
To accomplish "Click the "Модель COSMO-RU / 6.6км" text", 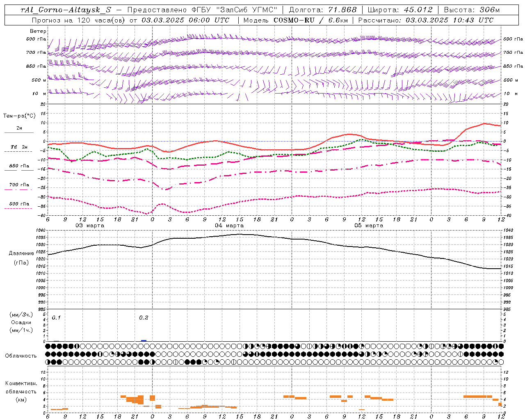I will [x=296, y=20].
